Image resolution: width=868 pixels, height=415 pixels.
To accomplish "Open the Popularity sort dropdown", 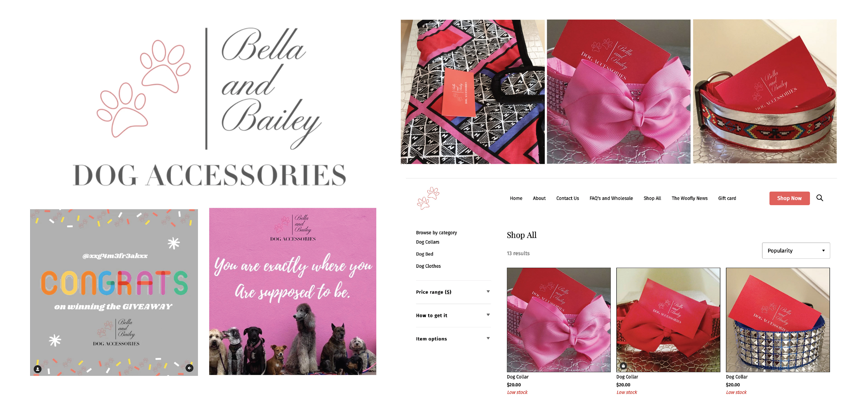I will pos(796,251).
